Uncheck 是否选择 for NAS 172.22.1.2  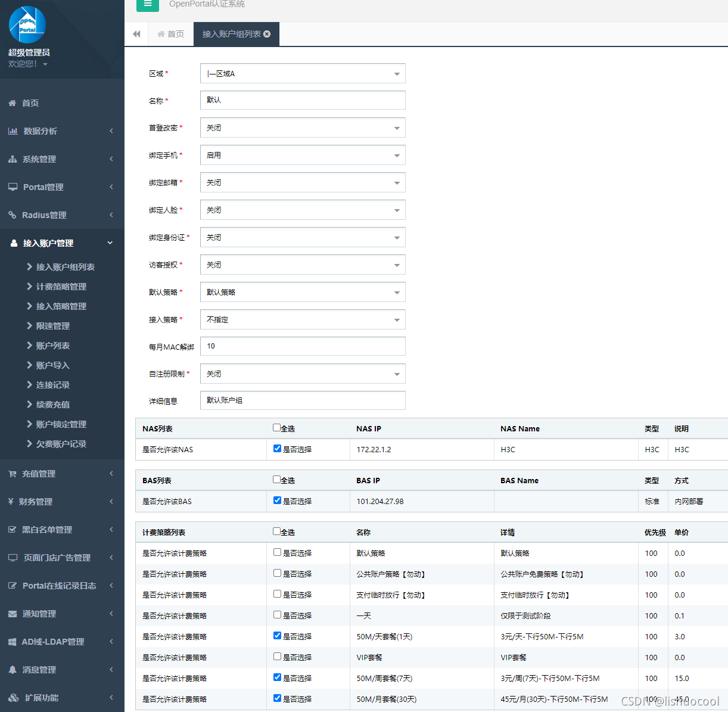[x=277, y=449]
